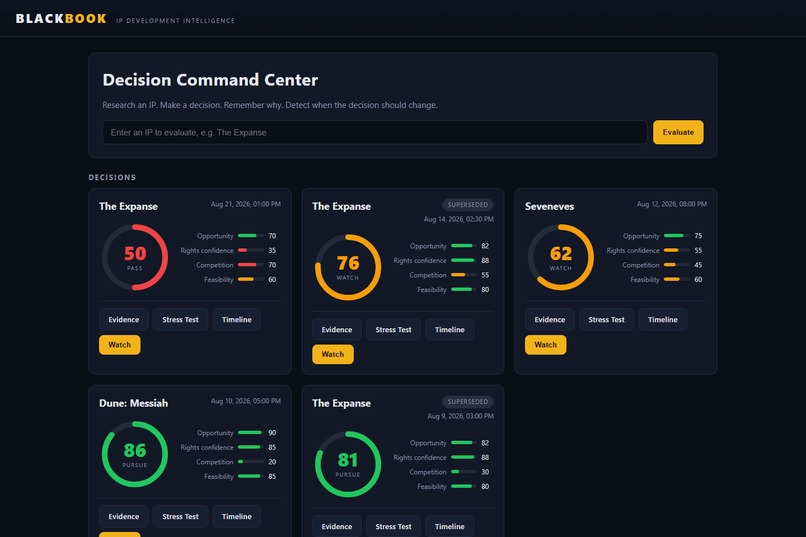The width and height of the screenshot is (806, 537).
Task: Open Stress Test on the Seveneves card
Action: [607, 320]
